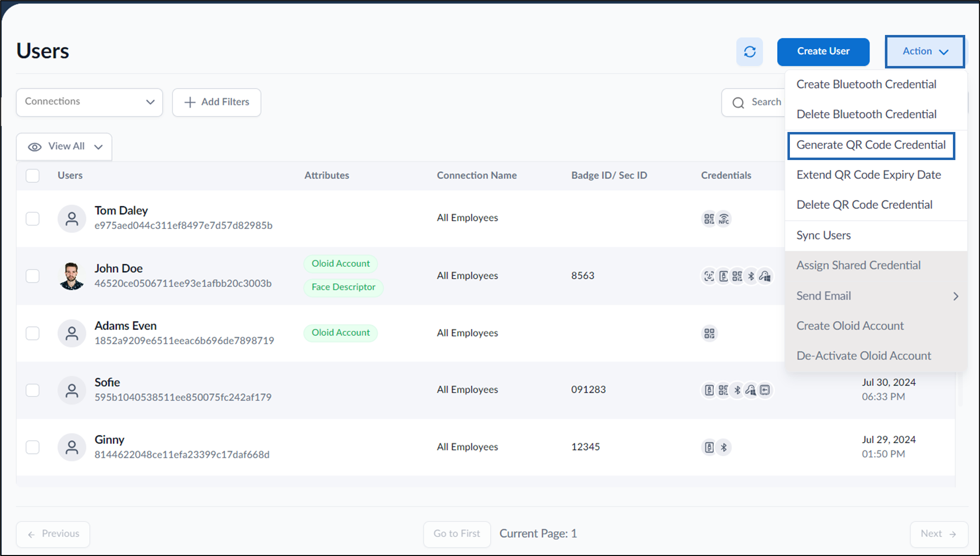
Task: Focus the Search input field
Action: tap(753, 102)
